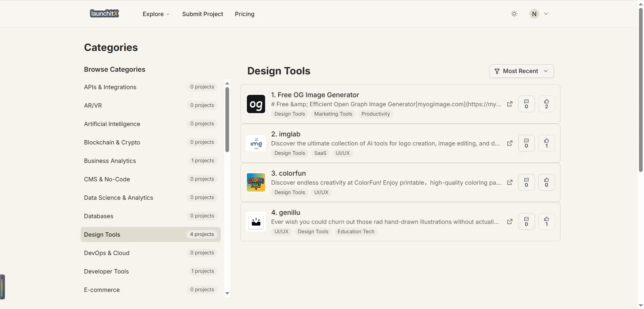Toggle the light/dark theme sun icon
644x309 pixels.
pos(514,14)
